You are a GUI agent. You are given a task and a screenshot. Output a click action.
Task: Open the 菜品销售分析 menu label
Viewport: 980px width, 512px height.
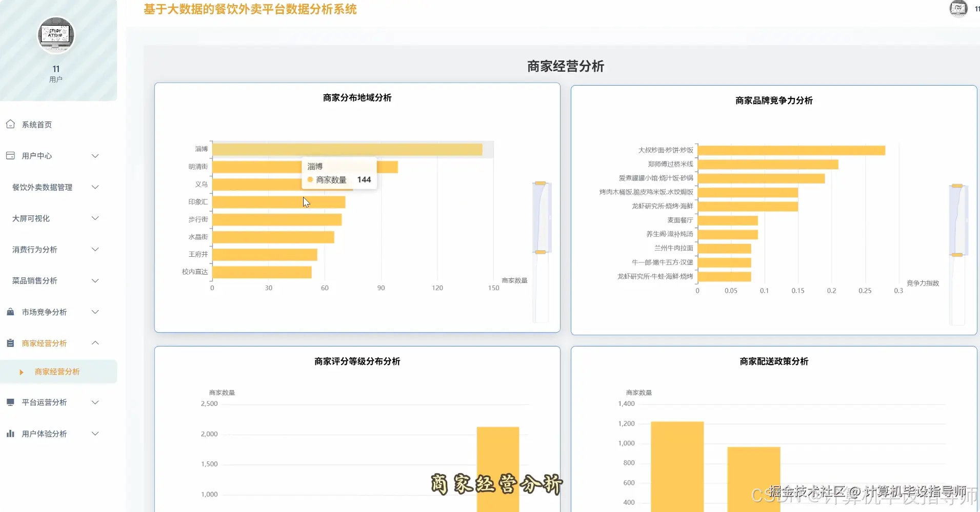tap(34, 281)
